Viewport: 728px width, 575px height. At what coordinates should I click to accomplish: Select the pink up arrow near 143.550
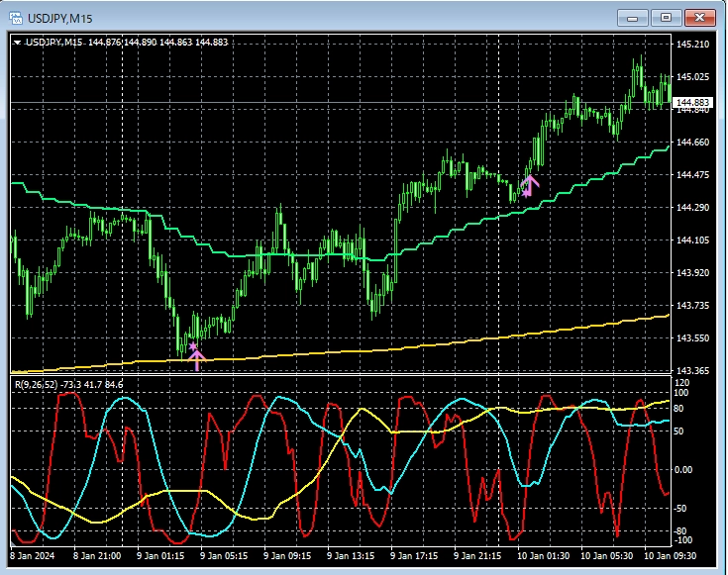196,360
